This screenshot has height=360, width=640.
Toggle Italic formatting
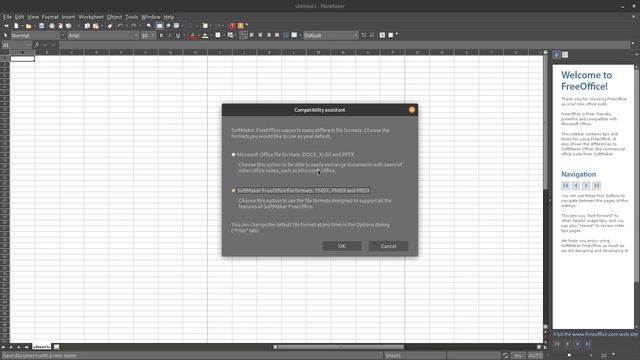(x=170, y=36)
